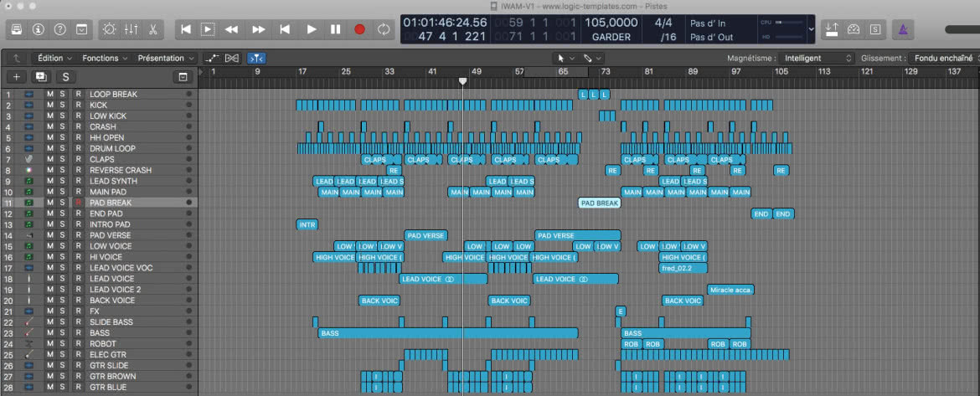Click the Fast Forward button
The image size is (980, 396).
pyautogui.click(x=258, y=29)
